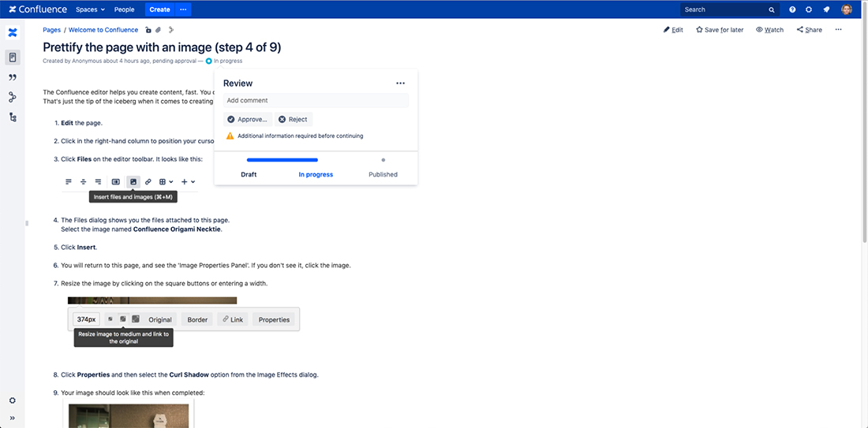Open Welcome to Confluence breadcrumb link
This screenshot has width=868, height=428.
[x=103, y=30]
